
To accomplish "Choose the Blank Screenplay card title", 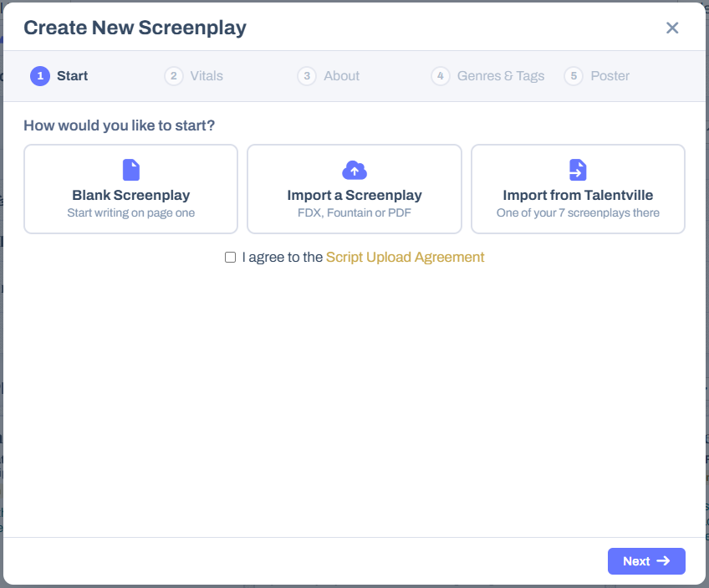I will [x=131, y=195].
